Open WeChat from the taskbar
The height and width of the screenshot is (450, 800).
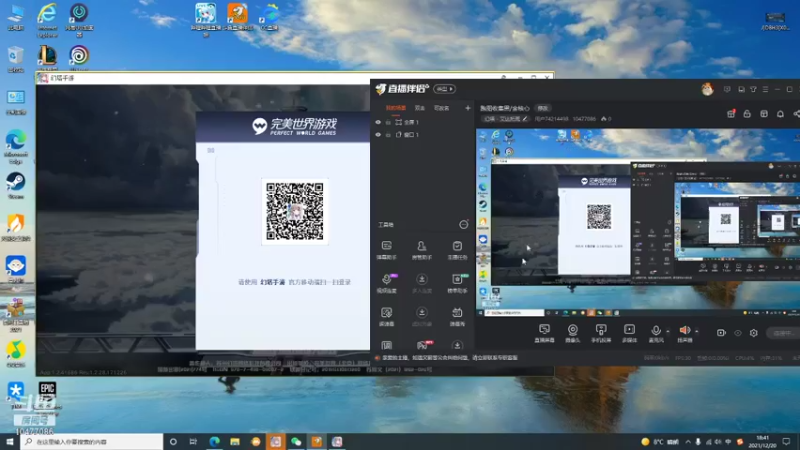[296, 442]
